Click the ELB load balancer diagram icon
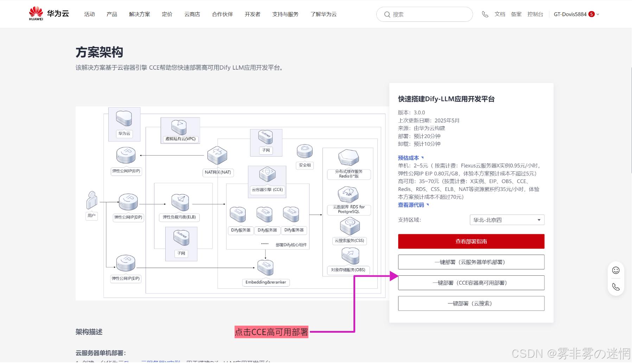 [180, 202]
